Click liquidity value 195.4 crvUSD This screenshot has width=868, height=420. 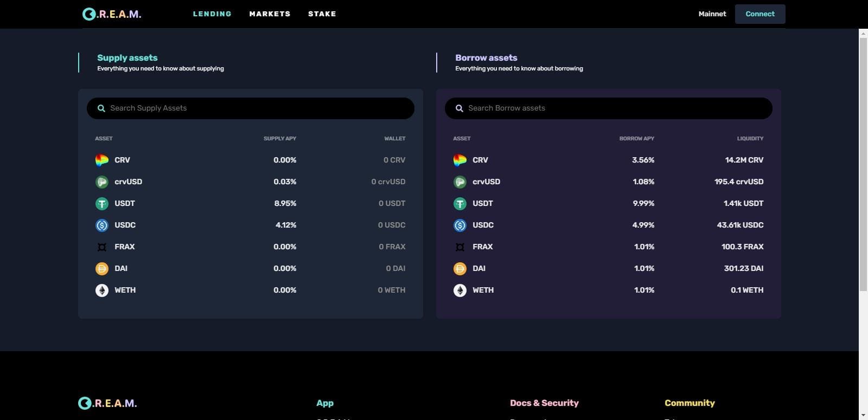(739, 182)
